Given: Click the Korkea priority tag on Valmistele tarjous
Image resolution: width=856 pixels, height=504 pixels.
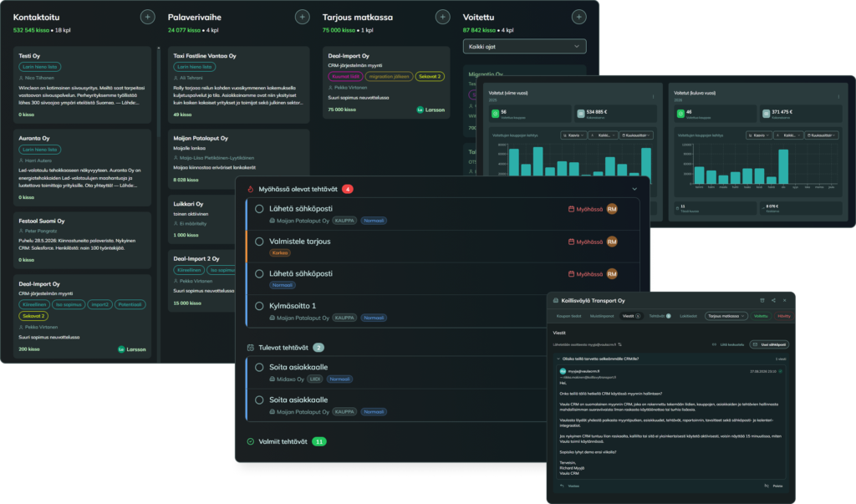Looking at the screenshot, I should [x=280, y=252].
